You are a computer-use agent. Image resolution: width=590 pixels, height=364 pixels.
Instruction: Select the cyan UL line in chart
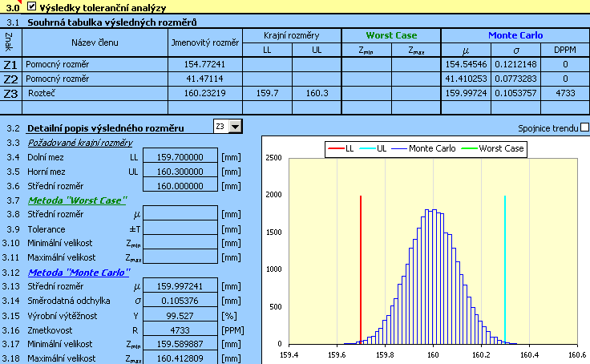pos(505,269)
